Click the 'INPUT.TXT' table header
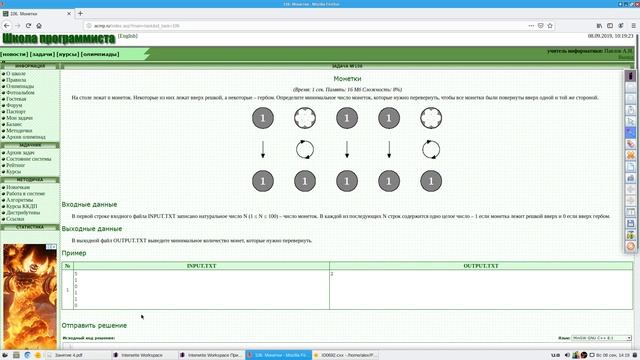 [x=201, y=266]
